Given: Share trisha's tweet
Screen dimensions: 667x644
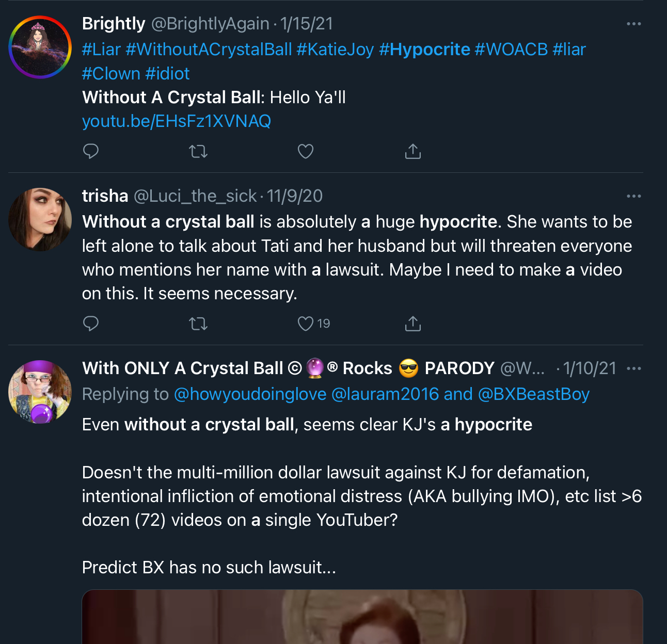Looking at the screenshot, I should pyautogui.click(x=413, y=324).
